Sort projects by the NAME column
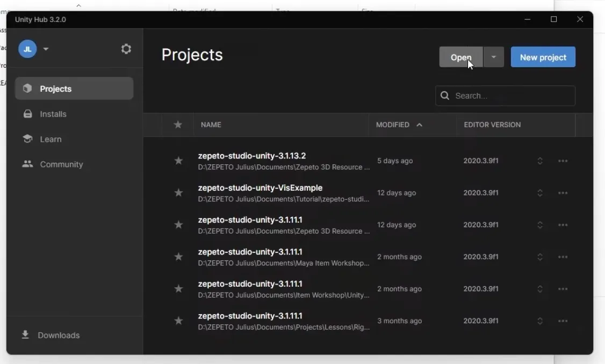The height and width of the screenshot is (364, 605). coord(211,125)
